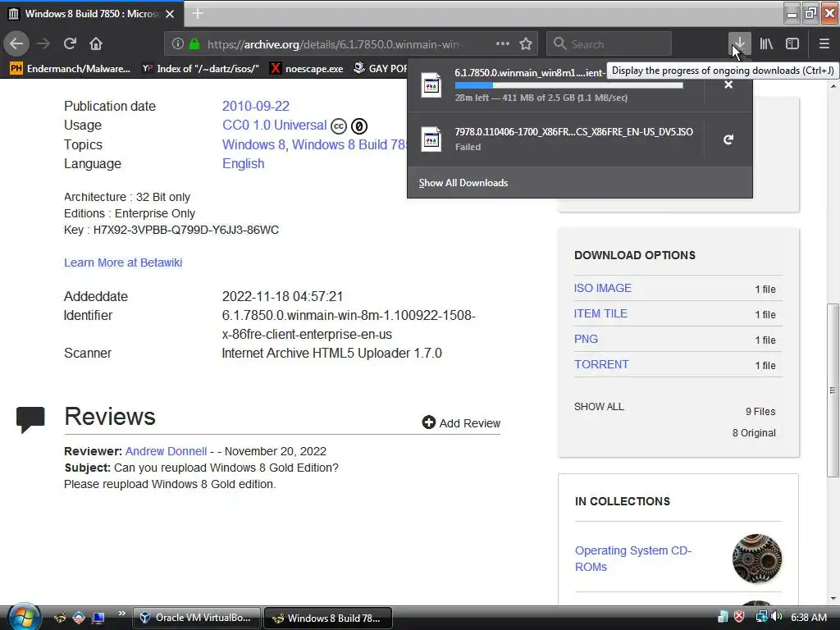Open the Library toolbar button
The image size is (840, 630).
(766, 43)
